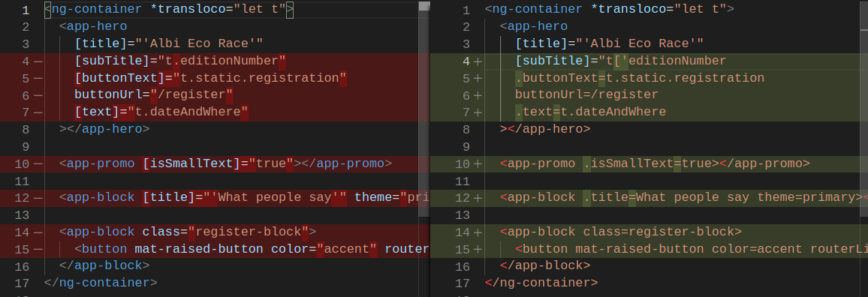The image size is (868, 297).
Task: Click line number 14 in the right pane gutter
Action: [x=463, y=232]
